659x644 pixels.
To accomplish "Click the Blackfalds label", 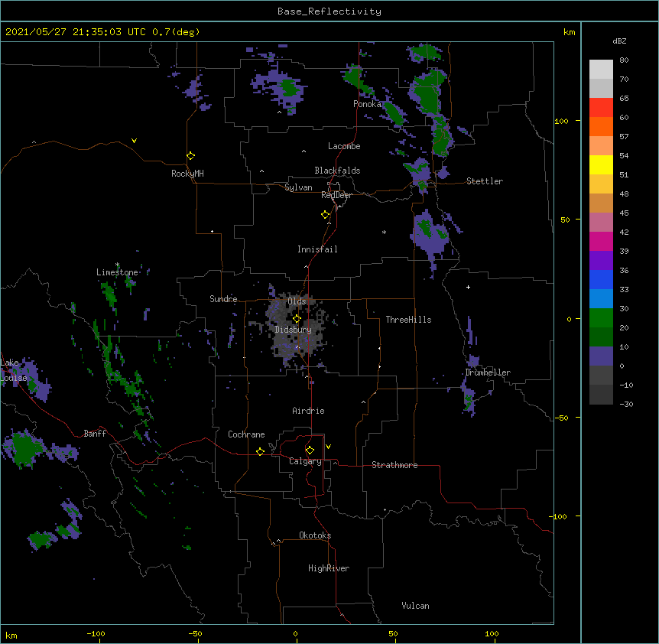I will [x=337, y=171].
